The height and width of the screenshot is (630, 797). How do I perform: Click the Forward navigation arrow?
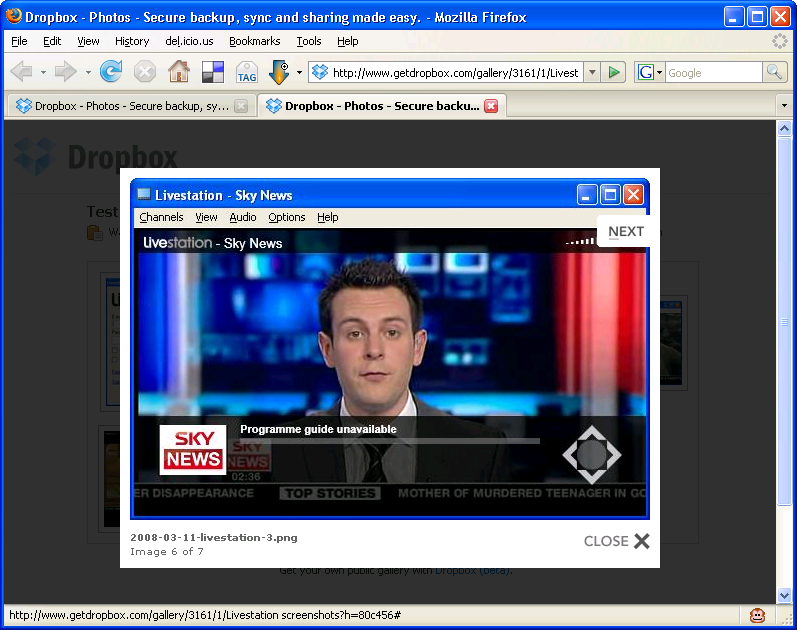click(66, 72)
